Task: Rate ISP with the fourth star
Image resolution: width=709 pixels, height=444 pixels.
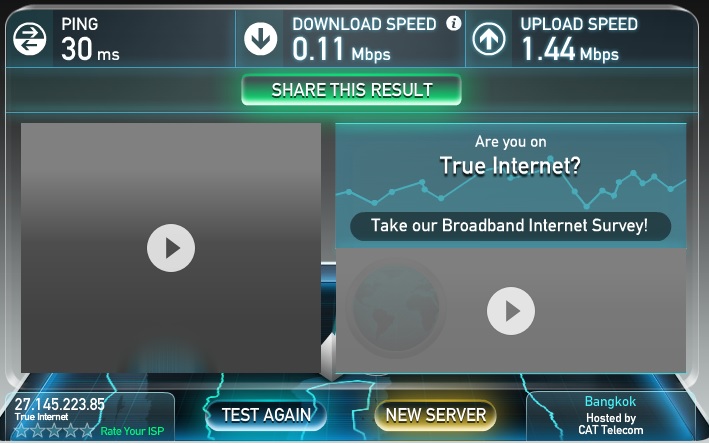Action: 70,430
